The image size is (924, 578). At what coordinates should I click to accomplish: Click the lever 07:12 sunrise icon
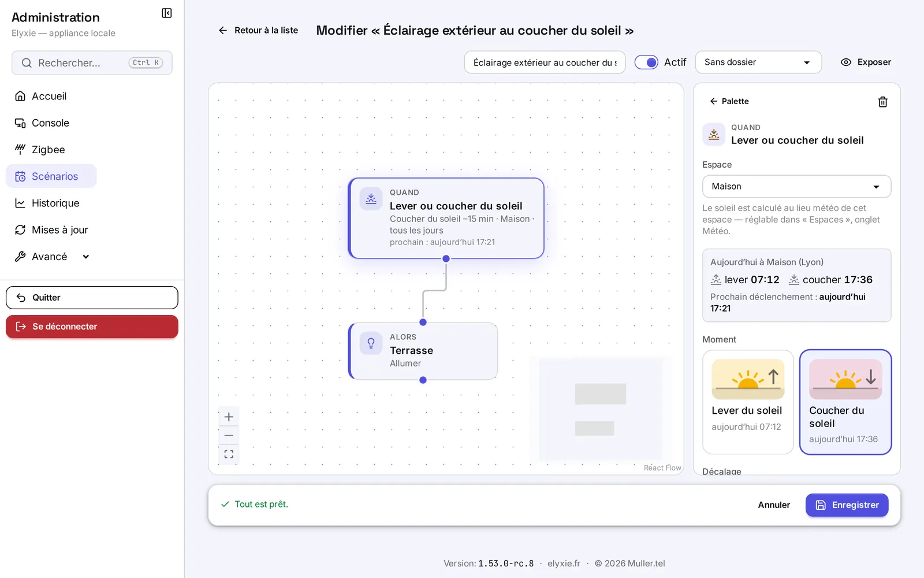tap(716, 280)
